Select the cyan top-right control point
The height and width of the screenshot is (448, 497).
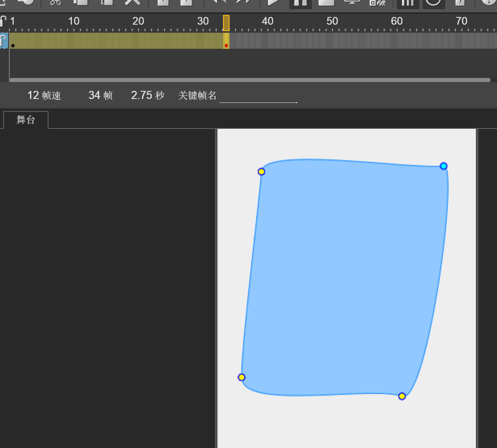444,166
